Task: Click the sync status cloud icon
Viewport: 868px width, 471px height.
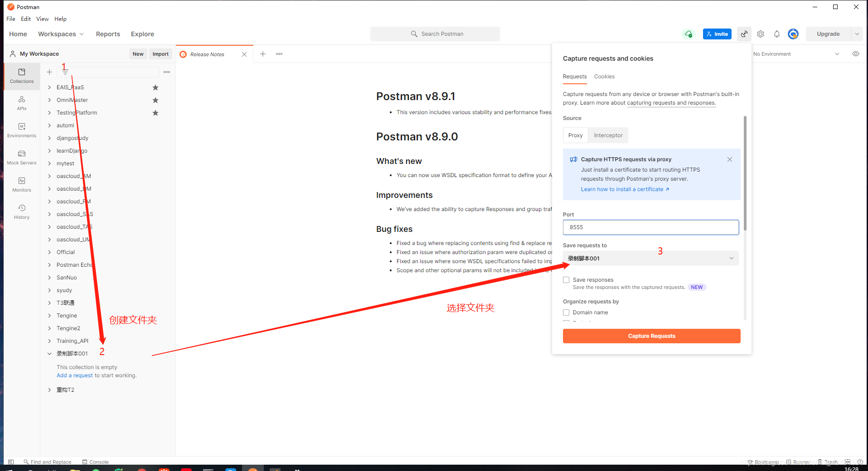Action: (x=689, y=34)
